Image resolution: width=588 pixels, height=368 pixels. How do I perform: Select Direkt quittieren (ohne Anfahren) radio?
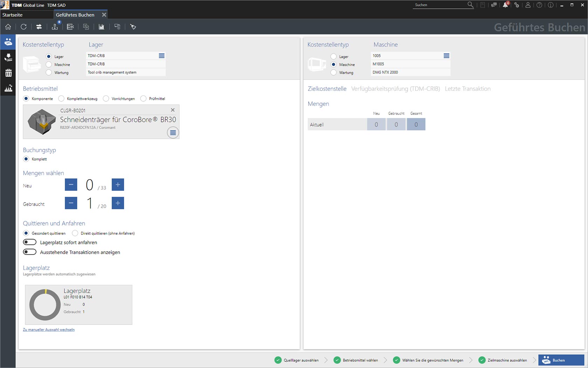[75, 233]
